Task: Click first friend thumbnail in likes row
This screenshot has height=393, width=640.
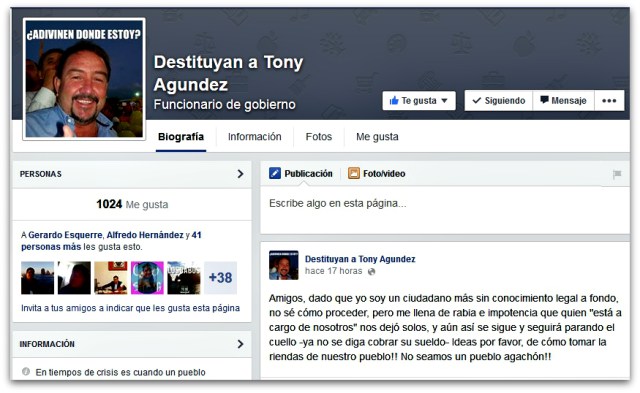Action: (x=38, y=278)
